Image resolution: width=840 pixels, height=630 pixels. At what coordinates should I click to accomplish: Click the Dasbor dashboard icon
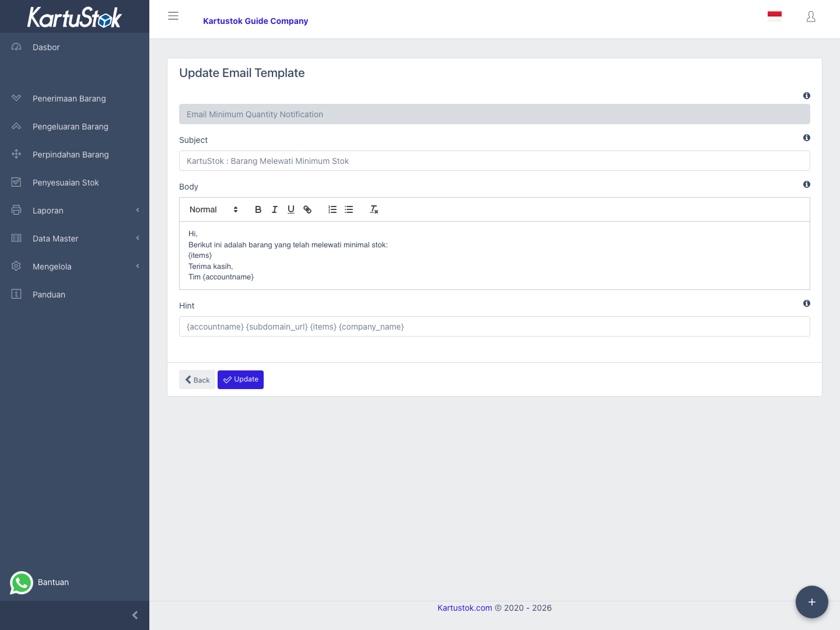coord(16,47)
